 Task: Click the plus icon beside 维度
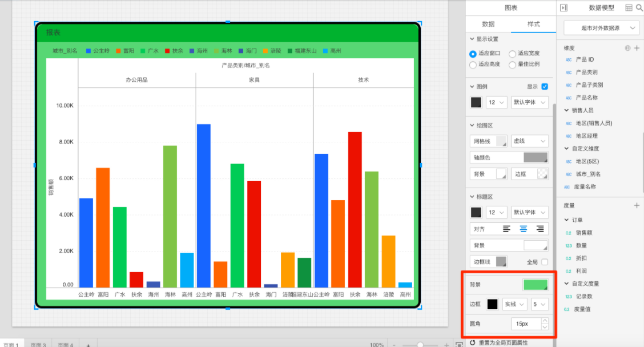637,48
